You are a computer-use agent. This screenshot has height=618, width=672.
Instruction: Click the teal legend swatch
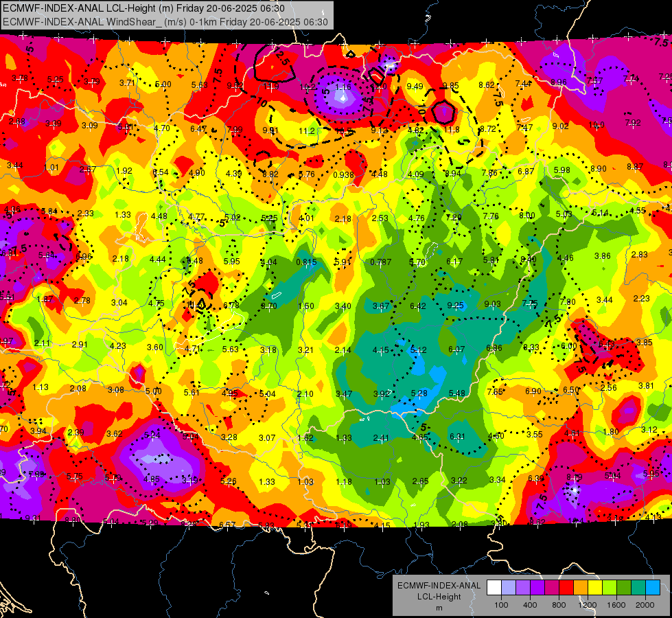click(638, 588)
